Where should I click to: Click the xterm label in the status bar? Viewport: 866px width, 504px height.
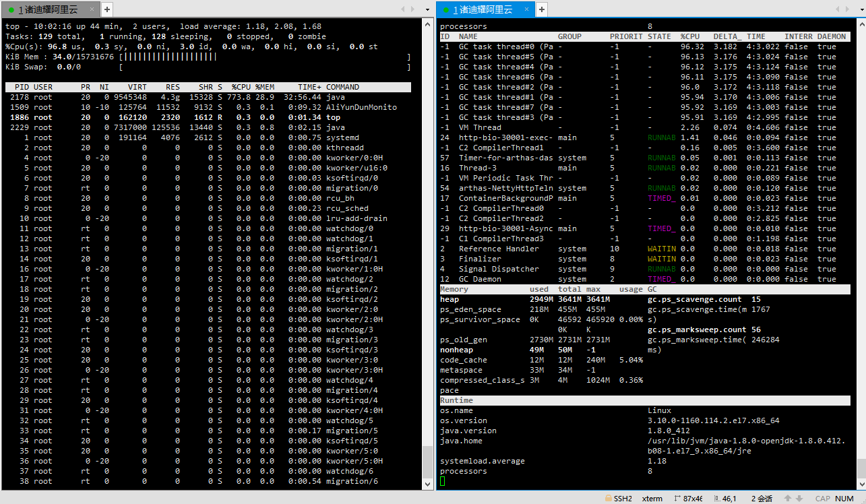click(x=652, y=499)
